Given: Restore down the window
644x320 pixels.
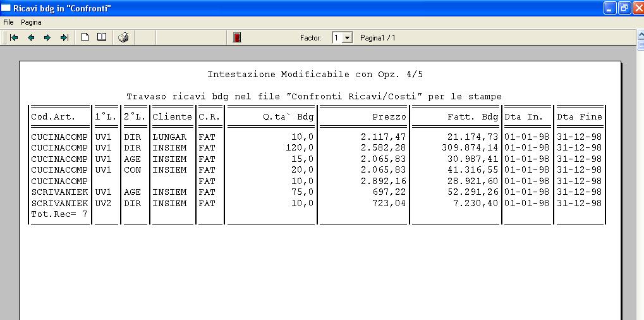Looking at the screenshot, I should 624,8.
